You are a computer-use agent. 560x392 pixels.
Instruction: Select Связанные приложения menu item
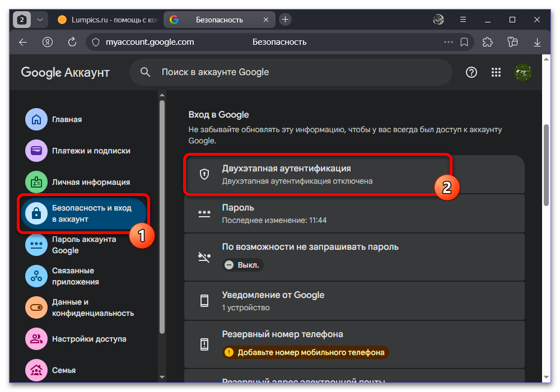point(76,276)
